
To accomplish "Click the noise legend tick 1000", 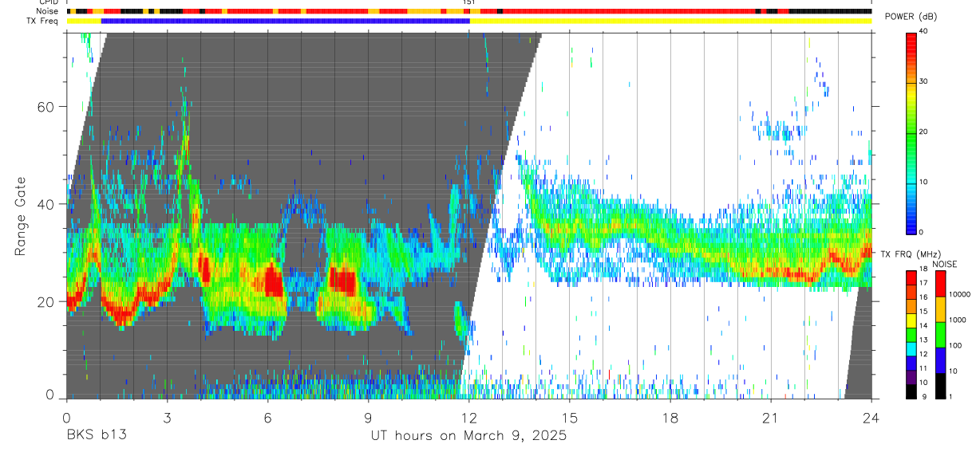I will pos(958,320).
